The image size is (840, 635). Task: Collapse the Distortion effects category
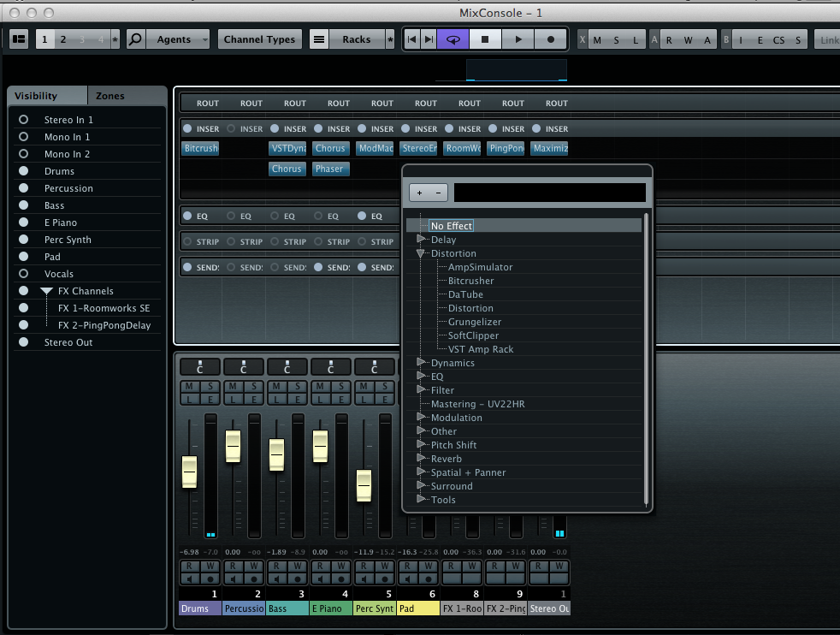tap(421, 253)
